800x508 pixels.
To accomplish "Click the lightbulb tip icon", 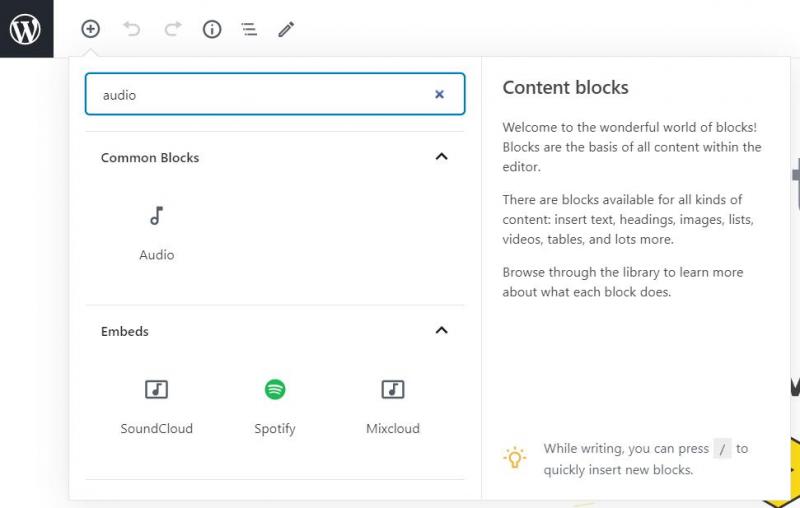I will tap(514, 458).
